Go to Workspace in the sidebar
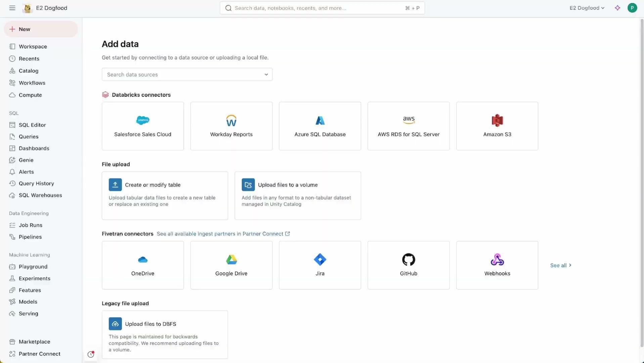Image resolution: width=644 pixels, height=363 pixels. pyautogui.click(x=33, y=46)
